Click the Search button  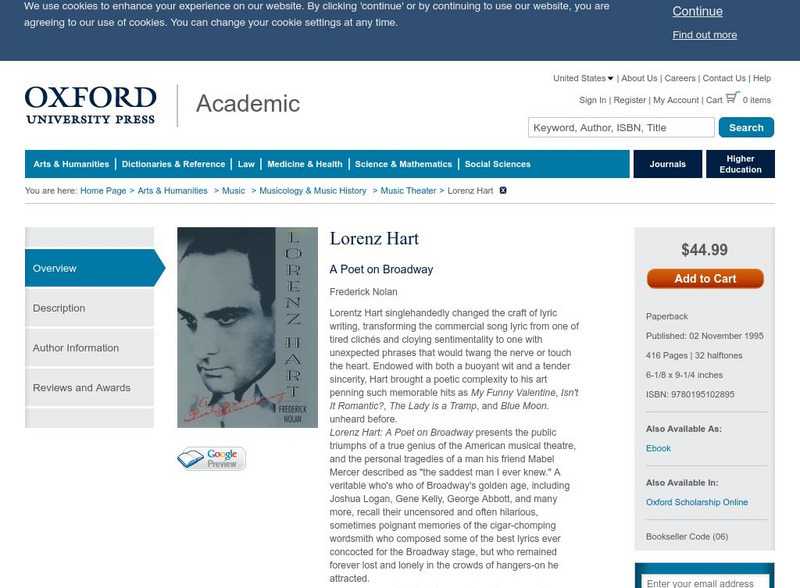pos(746,128)
